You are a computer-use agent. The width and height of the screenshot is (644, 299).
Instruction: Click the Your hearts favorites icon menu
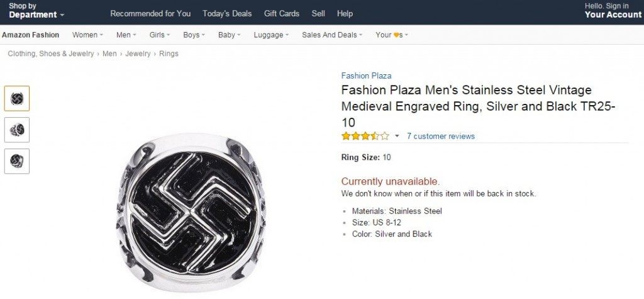[x=391, y=35]
